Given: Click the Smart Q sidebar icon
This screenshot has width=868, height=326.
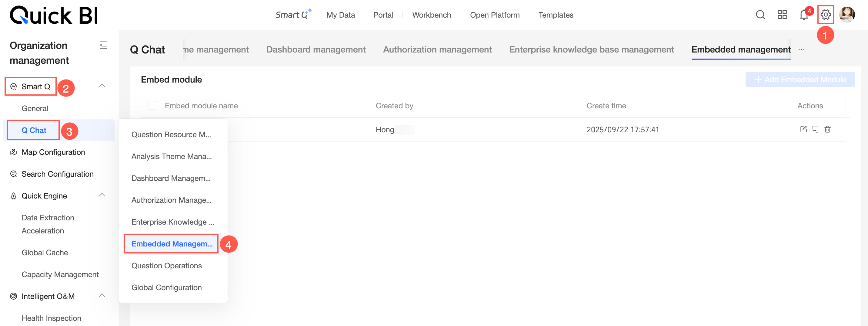Looking at the screenshot, I should (x=13, y=87).
